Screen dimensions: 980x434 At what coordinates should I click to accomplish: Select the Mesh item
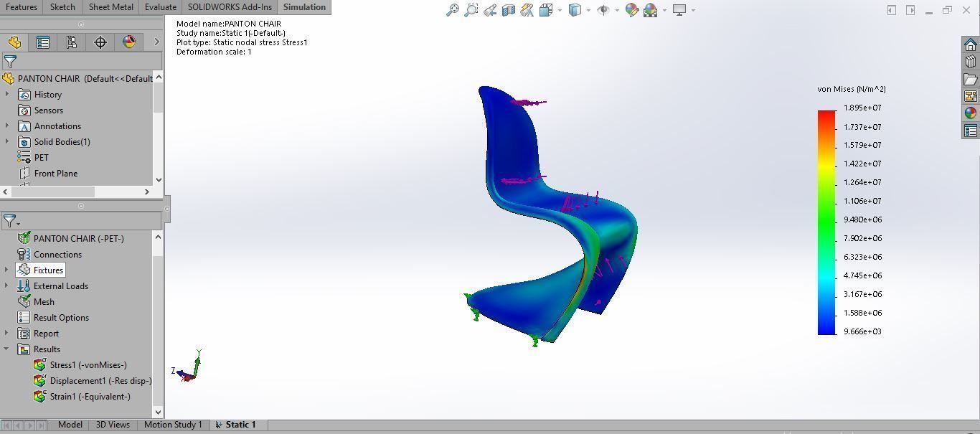(36, 301)
